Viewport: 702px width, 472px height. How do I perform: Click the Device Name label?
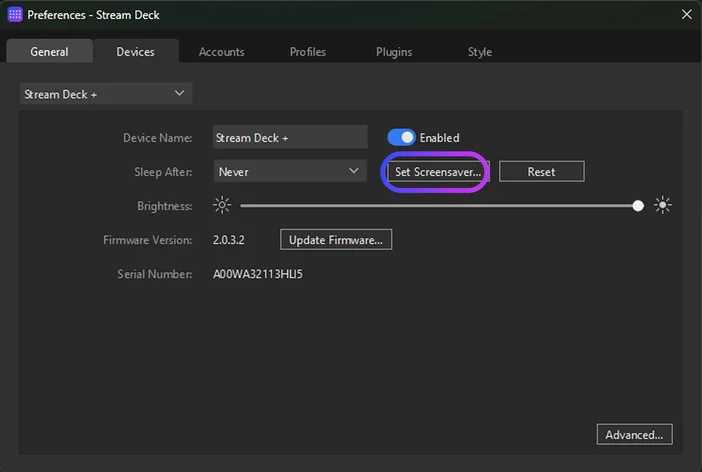[158, 138]
